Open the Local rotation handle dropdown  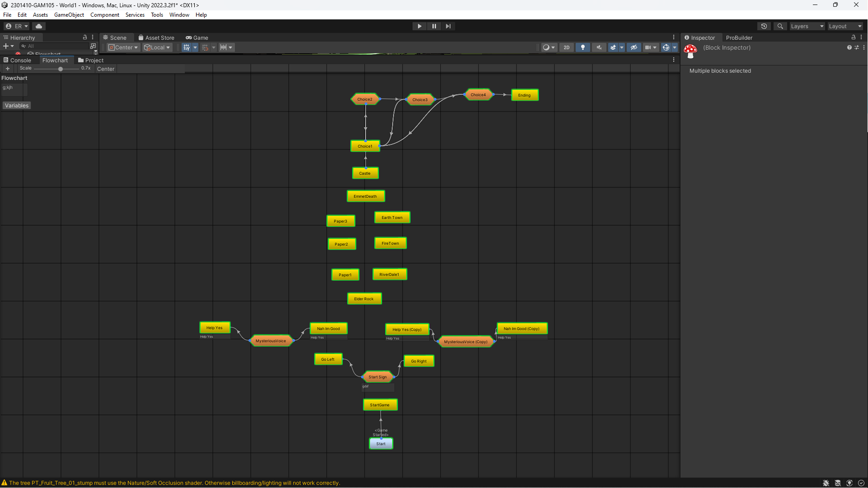tap(157, 47)
